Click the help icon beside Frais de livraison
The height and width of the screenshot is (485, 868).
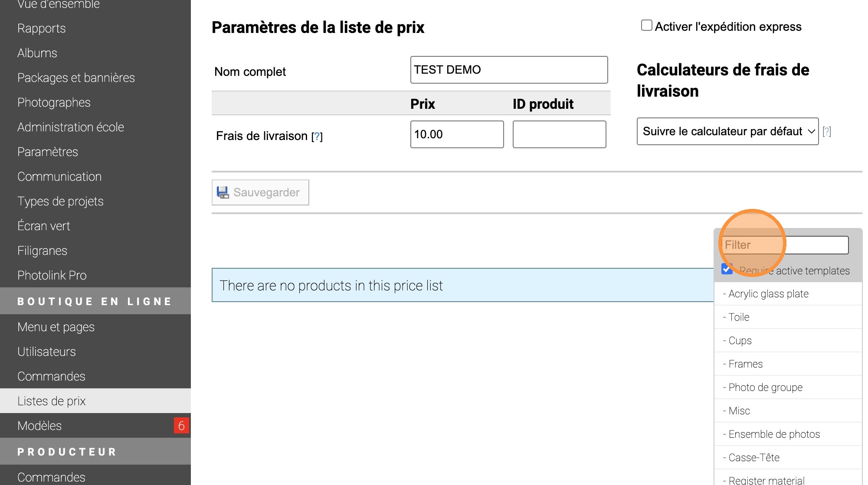click(x=317, y=137)
